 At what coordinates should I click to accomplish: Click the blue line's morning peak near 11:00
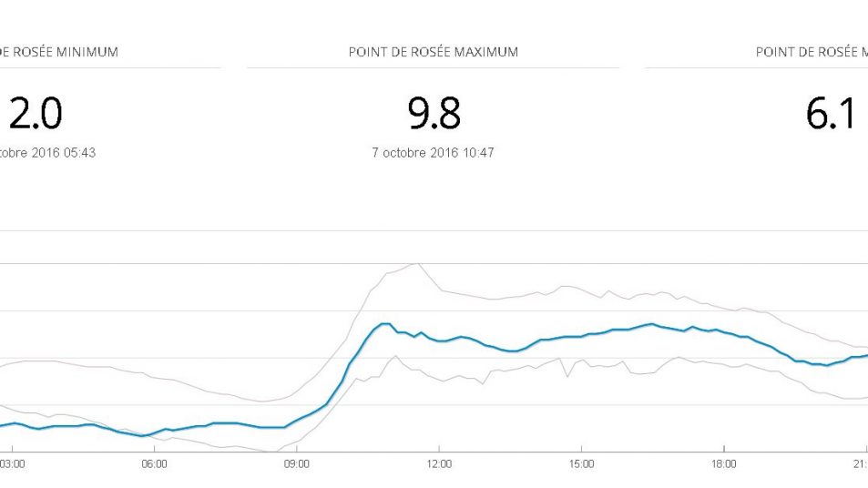point(385,323)
